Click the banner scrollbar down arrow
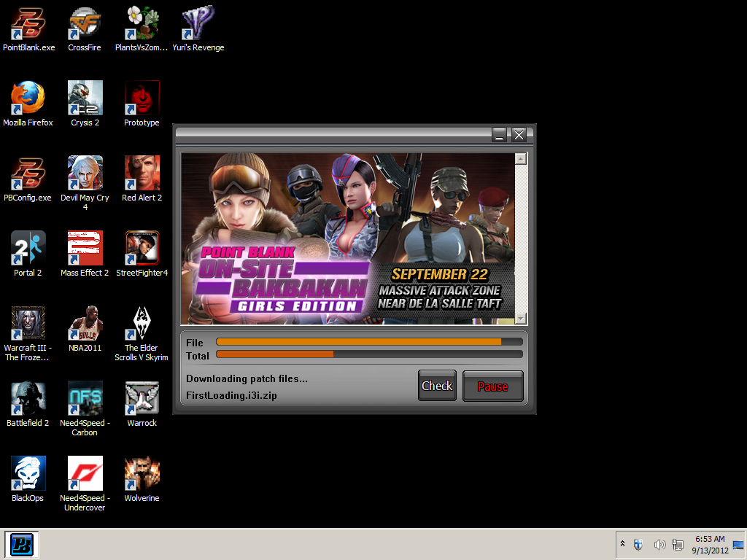 pyautogui.click(x=520, y=319)
